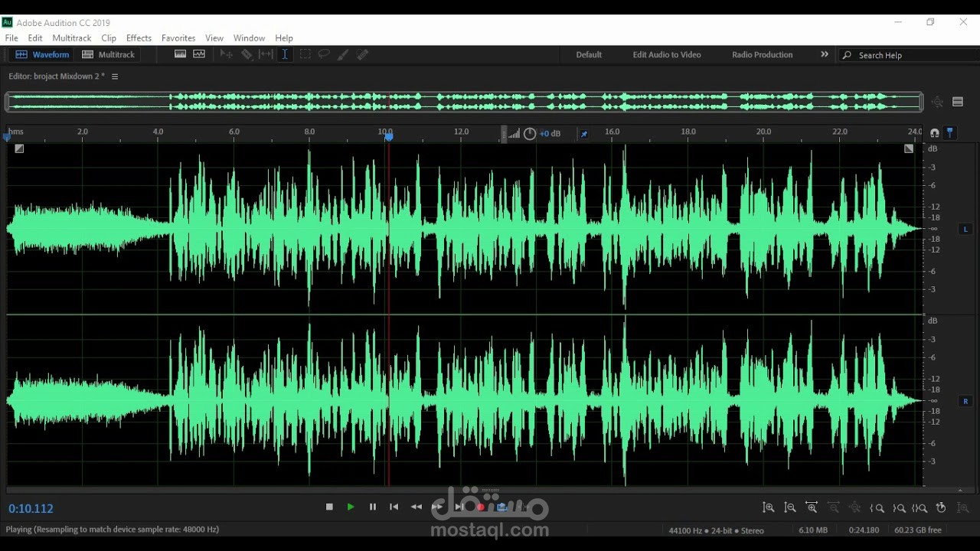Click the fade in handle
Screen dimensions: 980x551
click(19, 148)
